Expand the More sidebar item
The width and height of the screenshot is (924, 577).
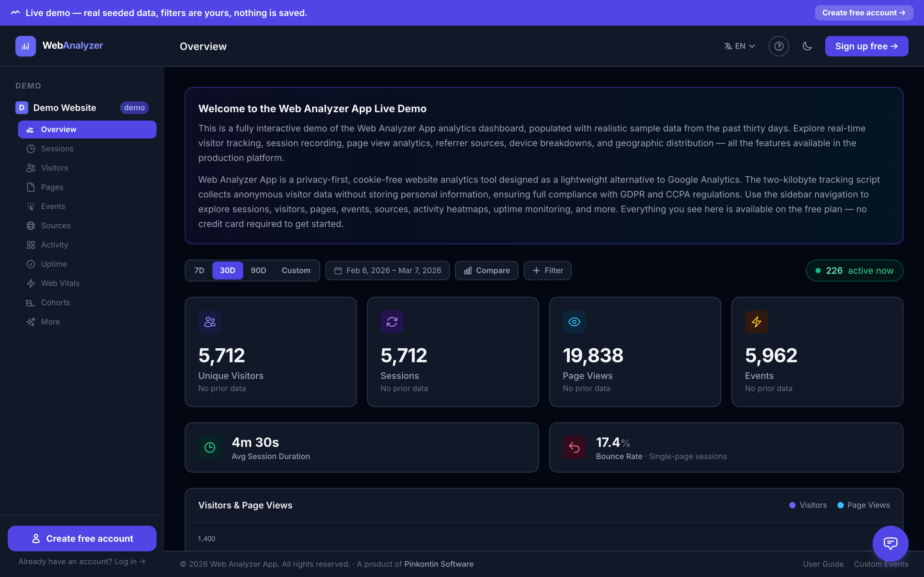coord(50,322)
